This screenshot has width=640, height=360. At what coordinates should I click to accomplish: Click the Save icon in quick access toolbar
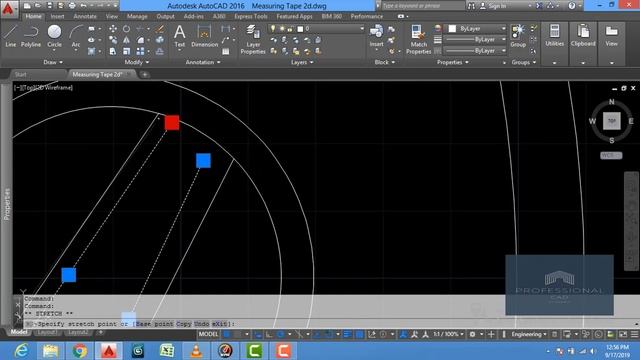(49, 6)
